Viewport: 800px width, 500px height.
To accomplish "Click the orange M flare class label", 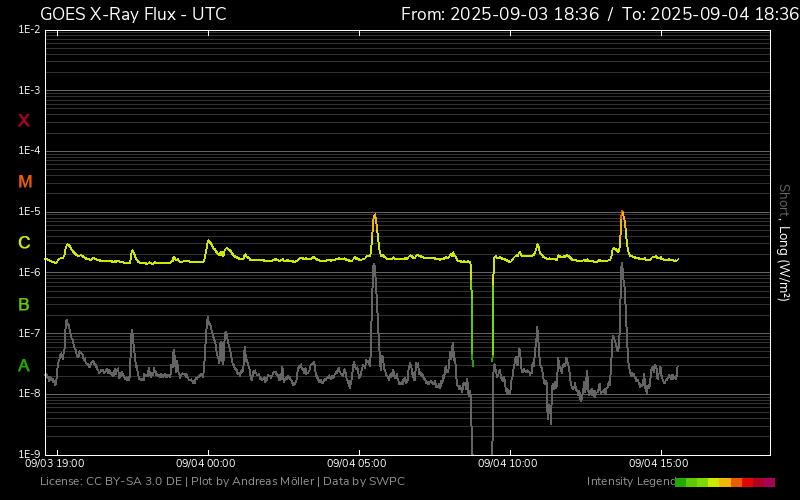I will pos(25,182).
